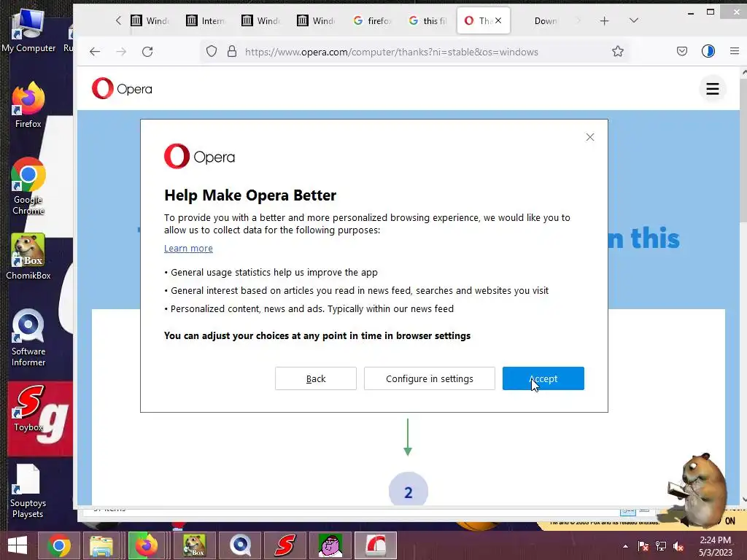Open Firefox application menu

734,51
